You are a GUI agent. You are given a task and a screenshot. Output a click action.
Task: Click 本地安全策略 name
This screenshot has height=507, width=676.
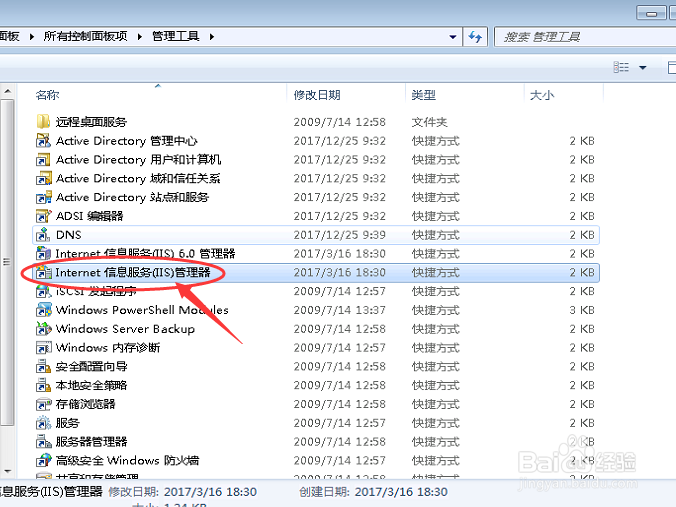(x=91, y=385)
